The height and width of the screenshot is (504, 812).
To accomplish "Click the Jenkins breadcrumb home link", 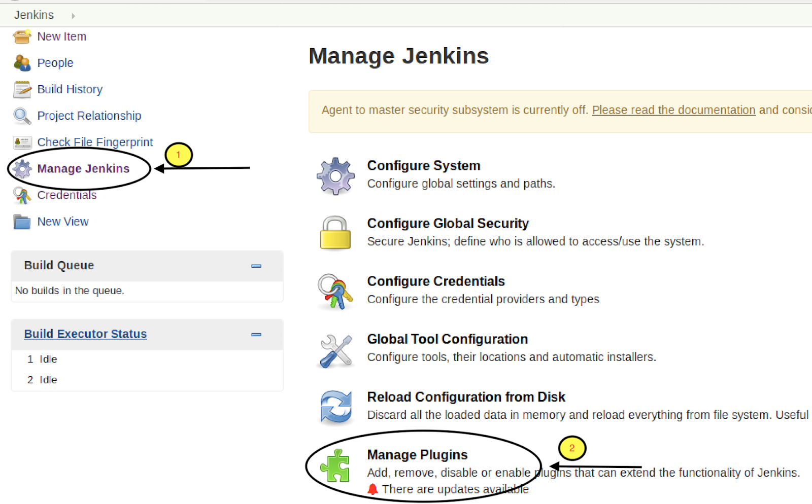I will pos(33,15).
